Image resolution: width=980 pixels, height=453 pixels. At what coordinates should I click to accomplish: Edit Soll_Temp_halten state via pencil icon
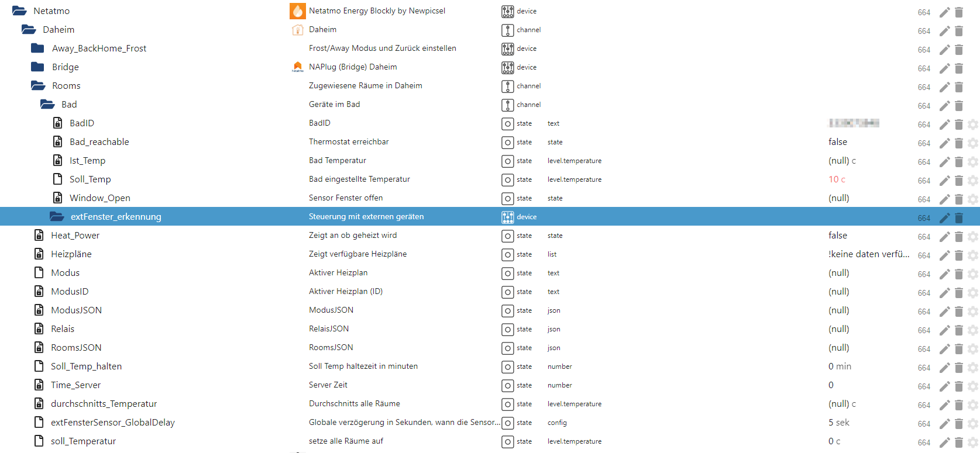944,368
